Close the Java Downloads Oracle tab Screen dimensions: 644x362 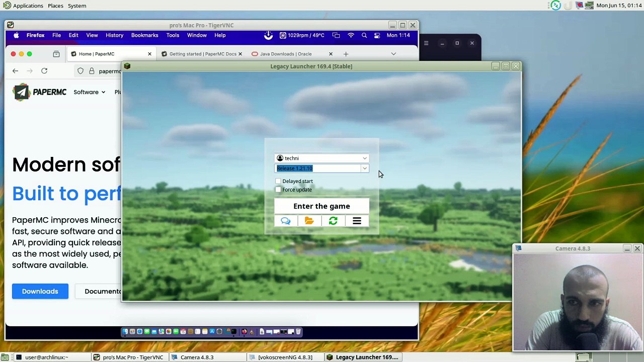331,54
